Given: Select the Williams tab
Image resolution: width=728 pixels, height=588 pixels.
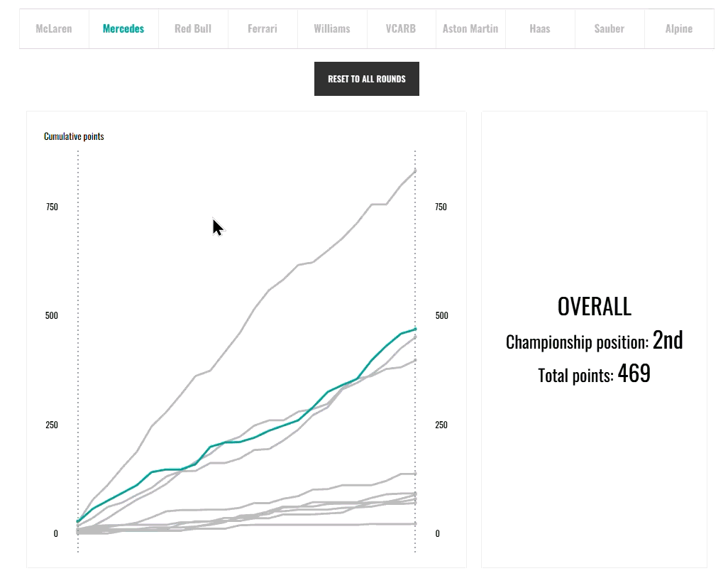Looking at the screenshot, I should click(x=332, y=29).
